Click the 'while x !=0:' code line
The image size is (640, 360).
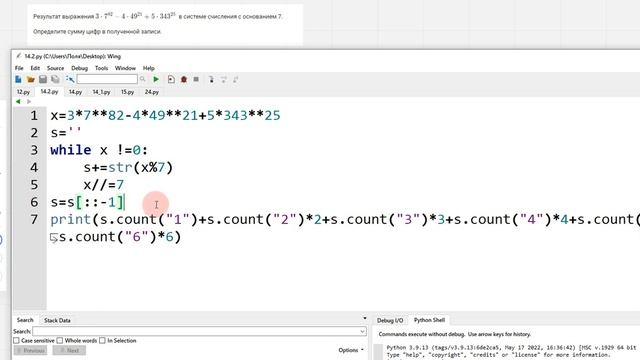[99, 150]
